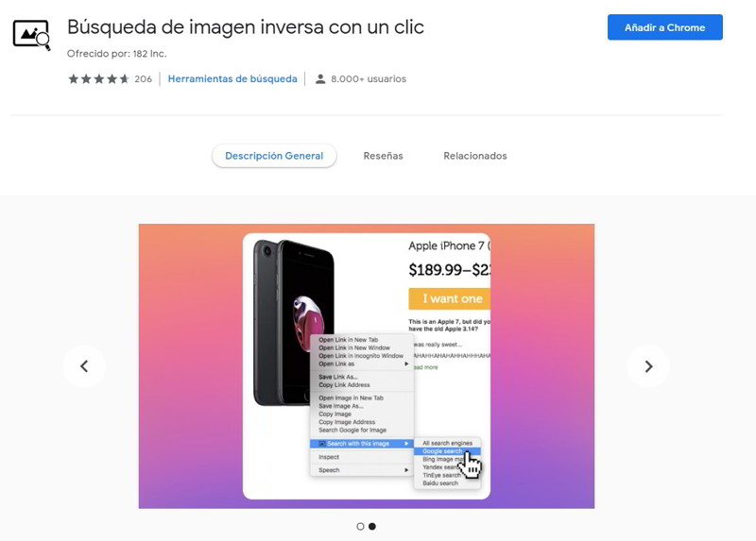
Task: Click the iPhone 7 product image
Action: tap(293, 322)
